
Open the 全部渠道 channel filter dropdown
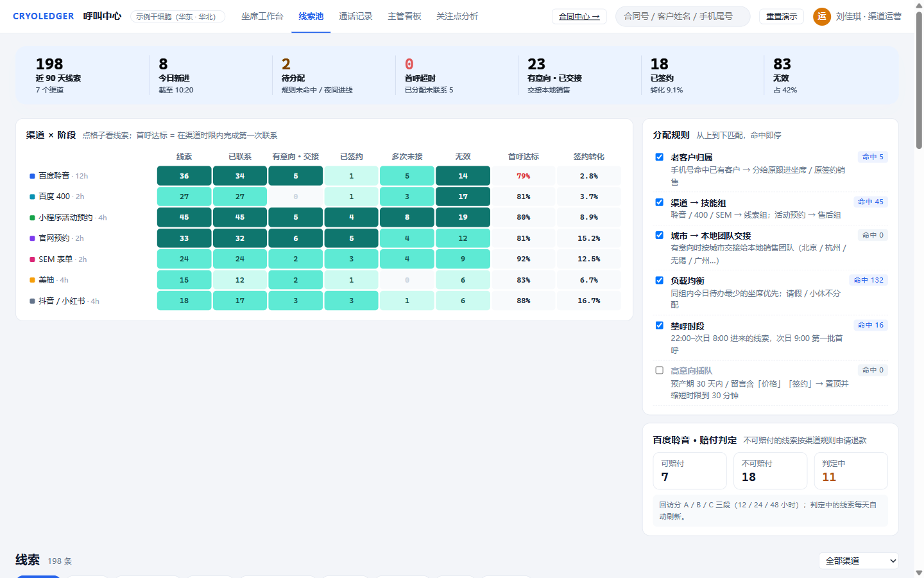(x=859, y=561)
